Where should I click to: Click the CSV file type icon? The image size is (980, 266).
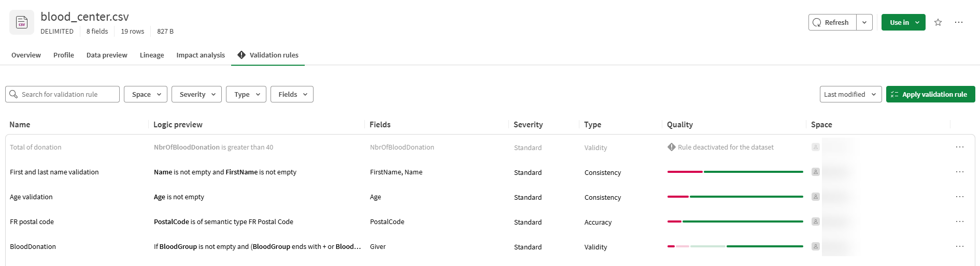point(22,23)
